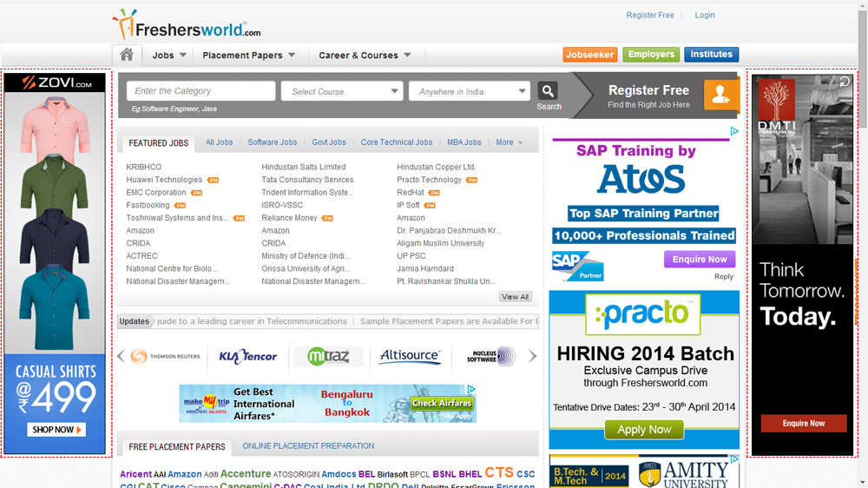Click the magnifier Search icon
Image resolution: width=868 pixels, height=488 pixels.
pos(548,91)
